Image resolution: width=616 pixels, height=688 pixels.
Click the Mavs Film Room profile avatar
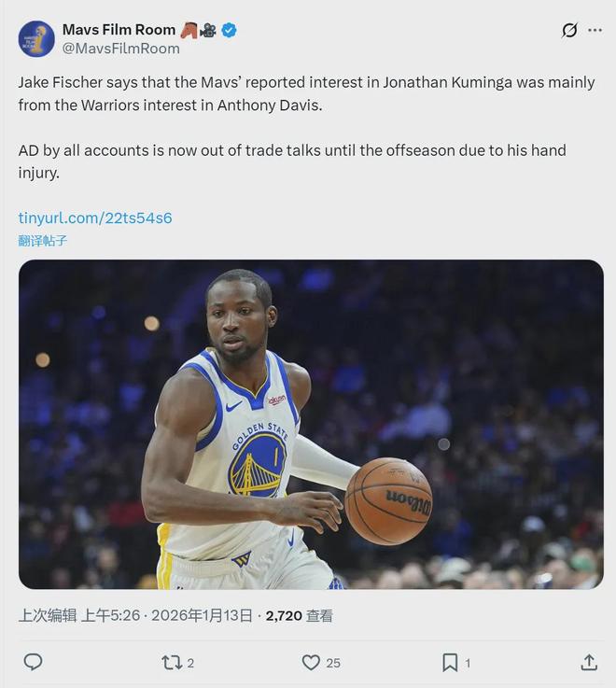[36, 38]
